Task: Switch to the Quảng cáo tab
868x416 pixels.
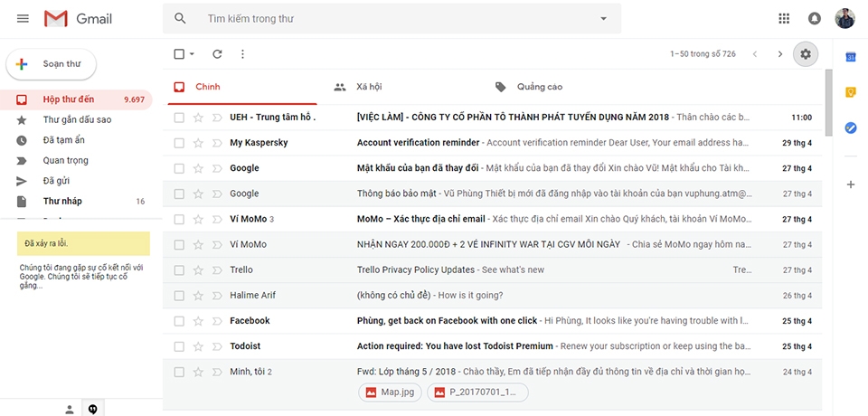Action: coord(563,87)
